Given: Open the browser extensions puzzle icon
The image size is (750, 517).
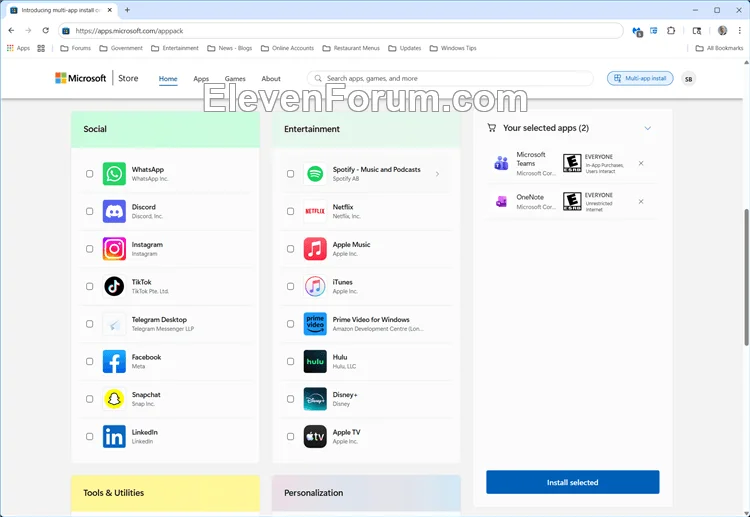Looking at the screenshot, I should [x=671, y=31].
